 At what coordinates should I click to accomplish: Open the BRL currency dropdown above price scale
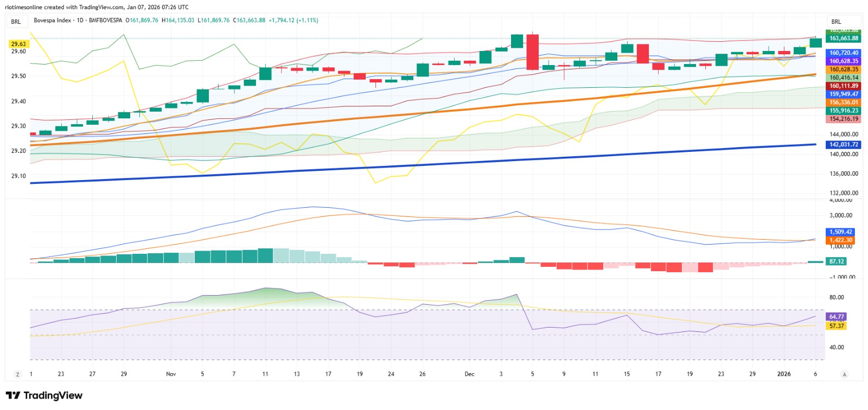tap(843, 22)
